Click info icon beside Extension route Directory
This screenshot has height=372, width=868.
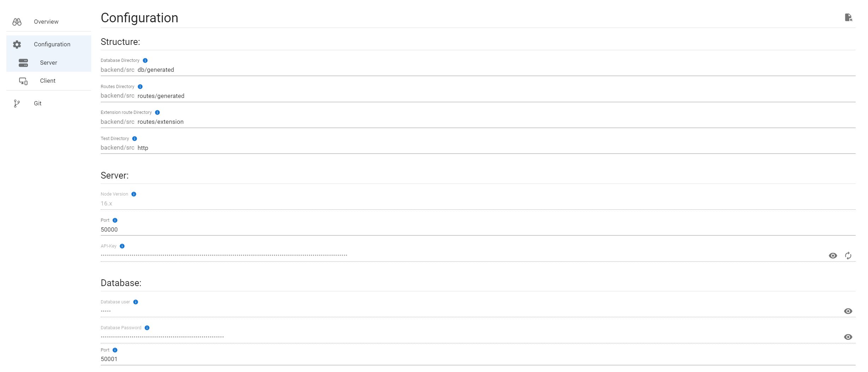158,112
